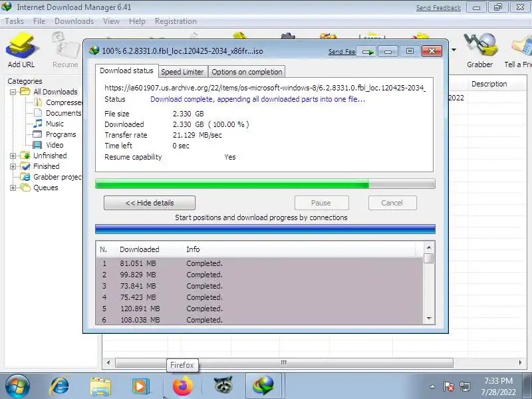Image resolution: width=532 pixels, height=399 pixels.
Task: Click the Add URL toolbar icon
Action: [21, 51]
